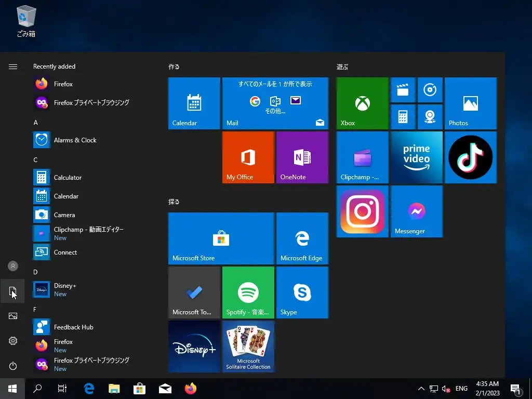Open the user account icon in sidebar
532x399 pixels.
tap(13, 266)
